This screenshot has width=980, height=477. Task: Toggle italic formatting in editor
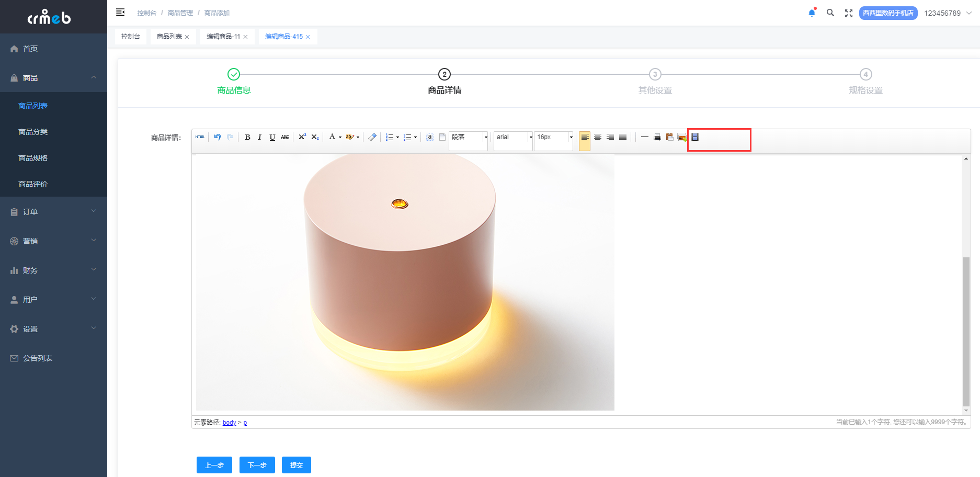pos(259,137)
